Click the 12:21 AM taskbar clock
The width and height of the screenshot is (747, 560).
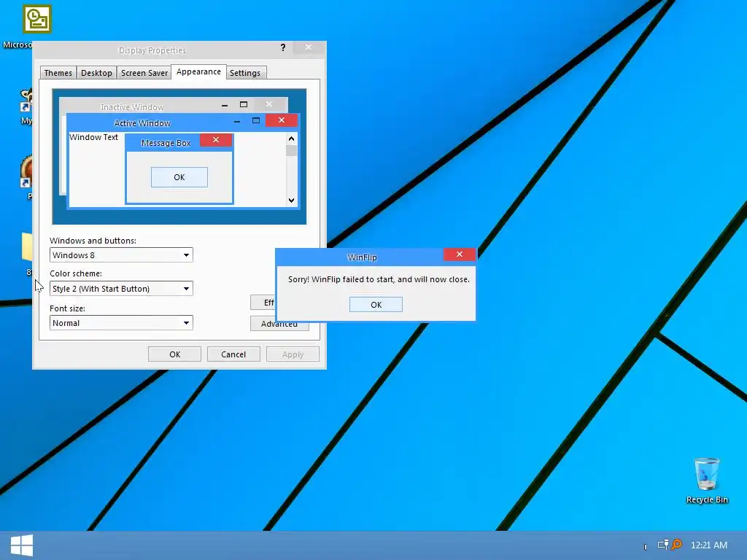(x=709, y=545)
